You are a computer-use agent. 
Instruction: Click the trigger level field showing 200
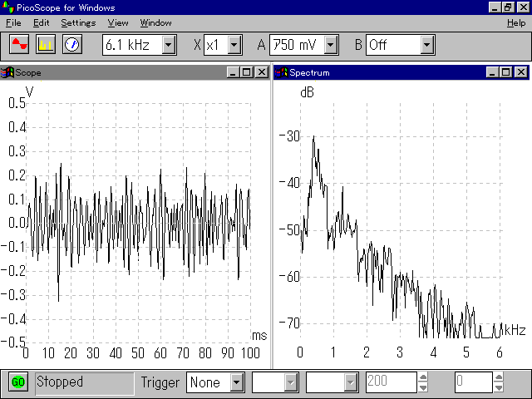pyautogui.click(x=392, y=382)
